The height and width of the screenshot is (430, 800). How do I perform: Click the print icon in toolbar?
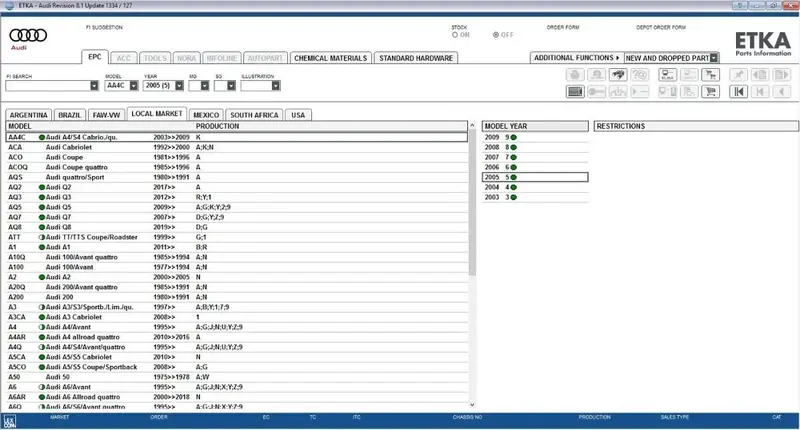[x=575, y=75]
